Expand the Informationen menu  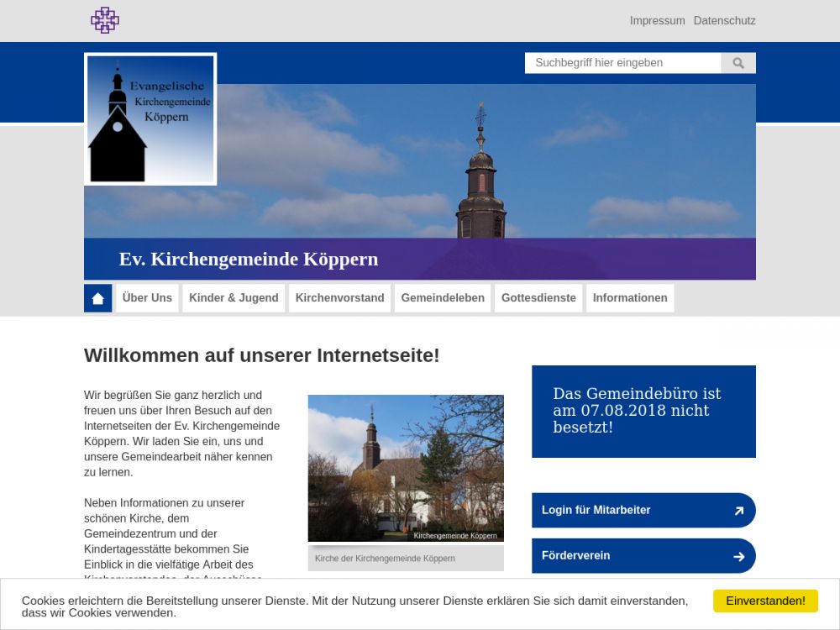click(630, 298)
